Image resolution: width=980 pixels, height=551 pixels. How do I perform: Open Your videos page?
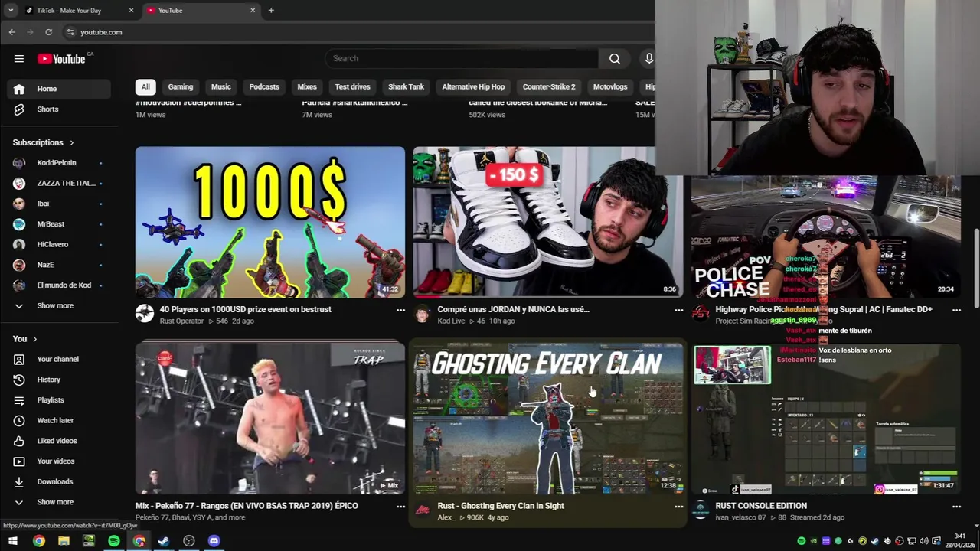click(x=60, y=461)
